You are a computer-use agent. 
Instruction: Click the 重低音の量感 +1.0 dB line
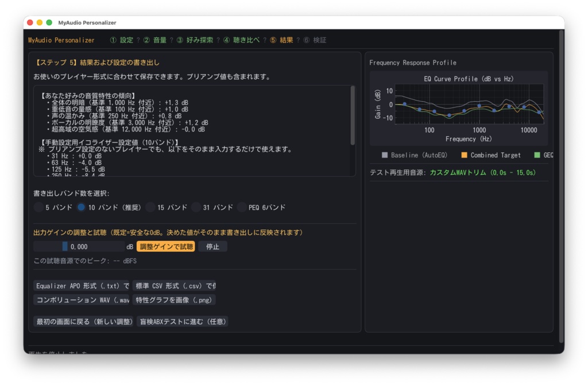[x=117, y=109]
